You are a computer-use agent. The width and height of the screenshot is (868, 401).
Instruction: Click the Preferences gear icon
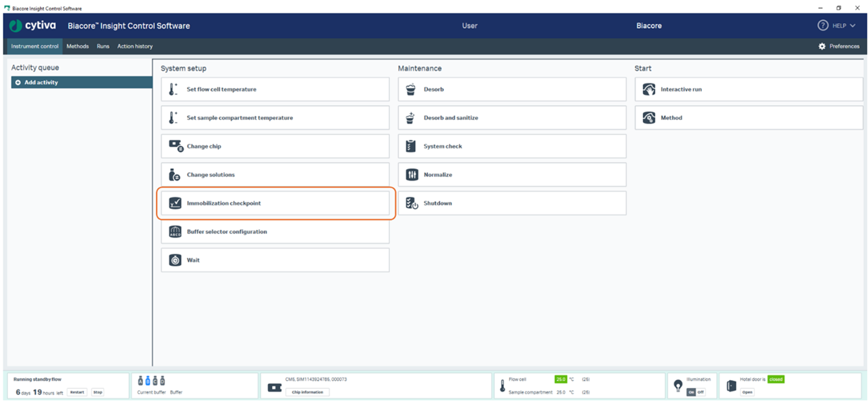pyautogui.click(x=822, y=46)
